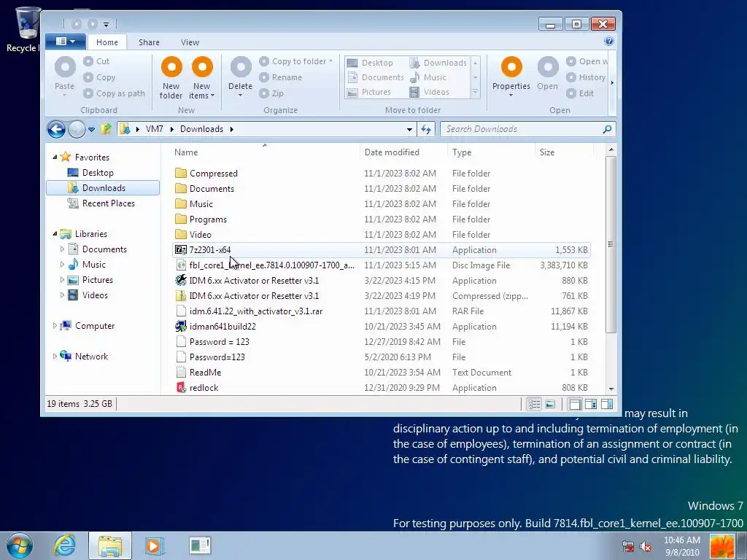Select idm.6.41.22_with_activator_v3.1.rar file
This screenshot has height=560, width=747.
[381, 311]
